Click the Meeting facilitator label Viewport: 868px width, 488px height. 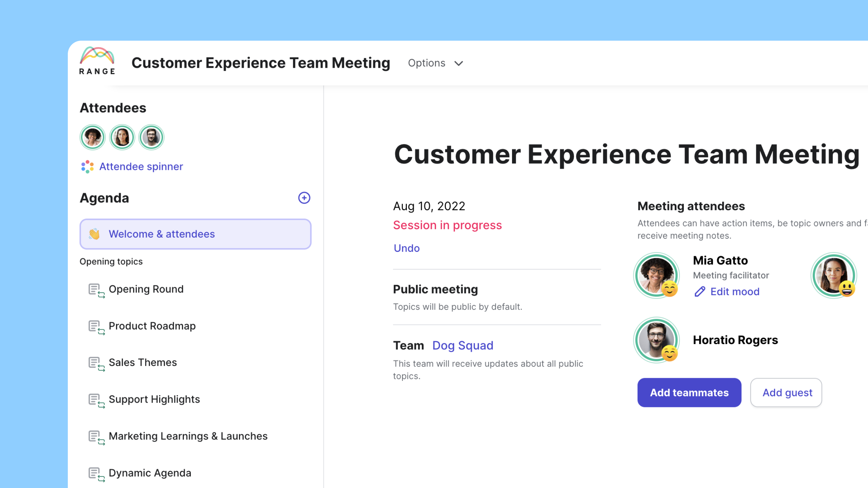point(731,276)
